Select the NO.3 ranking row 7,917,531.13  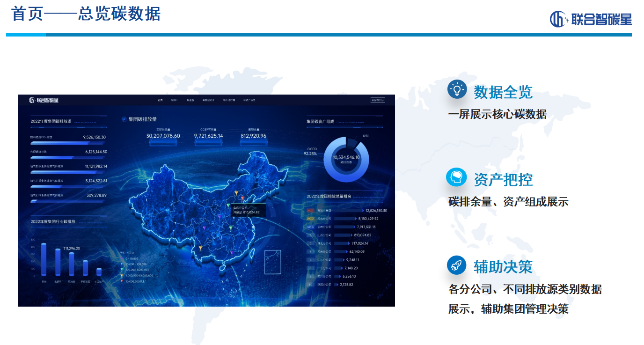(346, 227)
